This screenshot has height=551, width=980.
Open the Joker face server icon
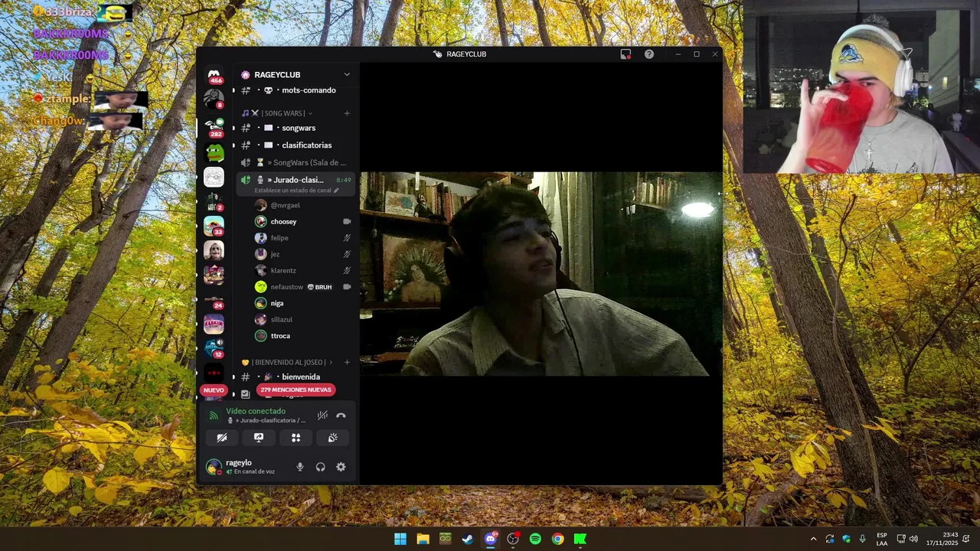point(214,250)
